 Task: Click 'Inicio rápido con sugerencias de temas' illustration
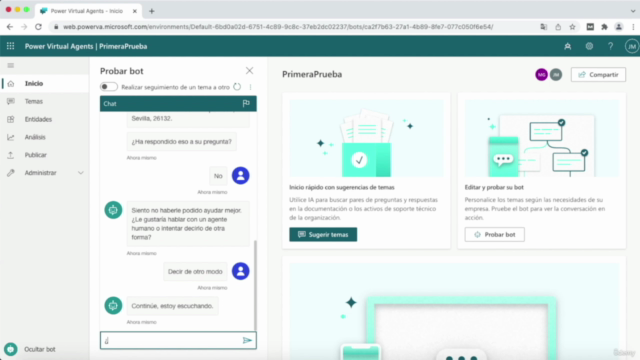coord(366,138)
